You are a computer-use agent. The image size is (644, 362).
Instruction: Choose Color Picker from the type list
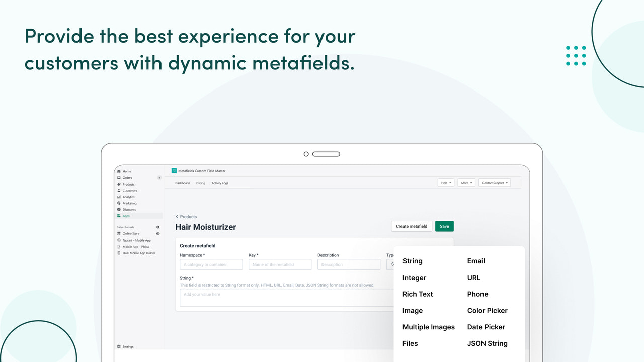(487, 310)
